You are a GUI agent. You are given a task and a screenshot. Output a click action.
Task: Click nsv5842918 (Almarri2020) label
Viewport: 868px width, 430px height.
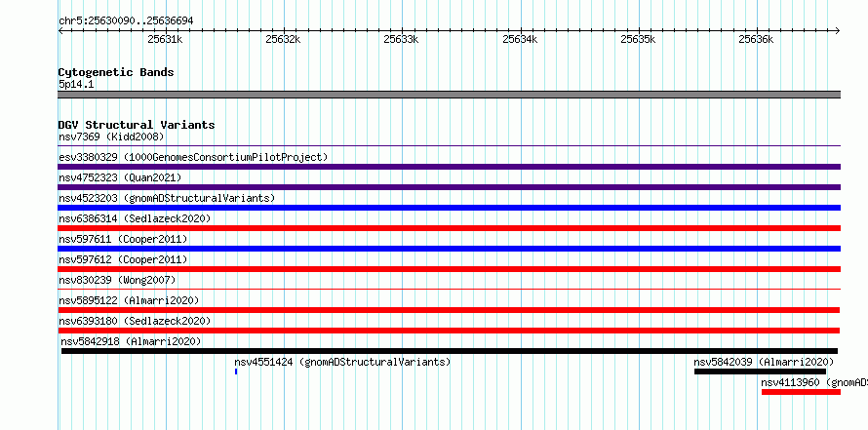(132, 341)
